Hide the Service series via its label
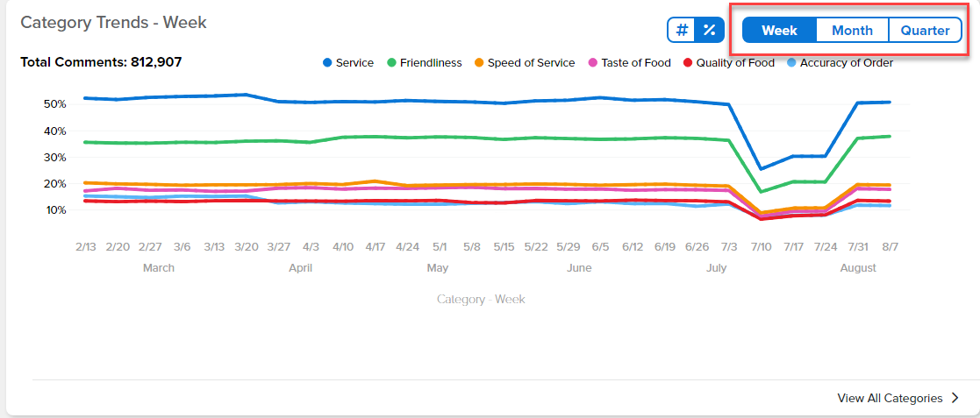The image size is (980, 418). click(354, 63)
